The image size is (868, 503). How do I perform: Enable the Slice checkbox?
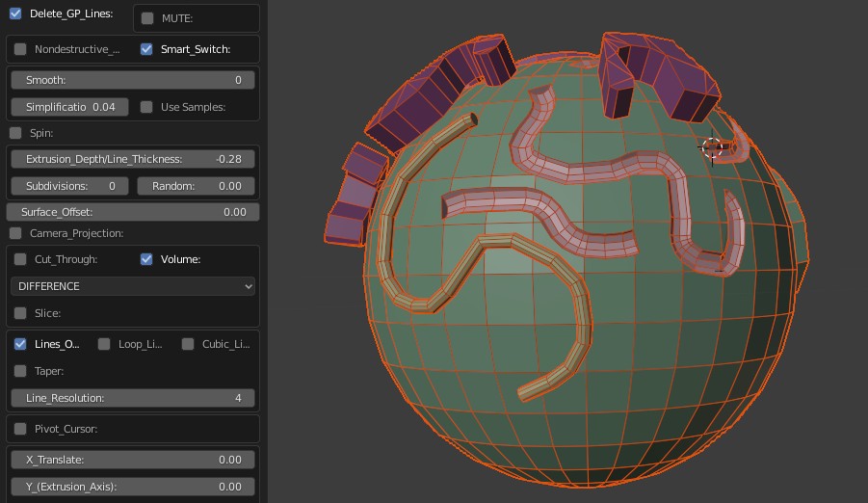(20, 313)
